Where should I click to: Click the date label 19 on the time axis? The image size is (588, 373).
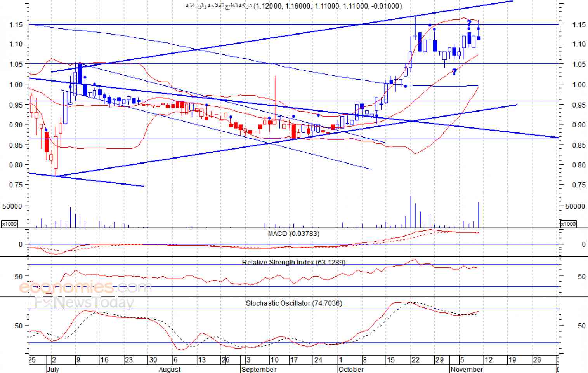pos(512,360)
